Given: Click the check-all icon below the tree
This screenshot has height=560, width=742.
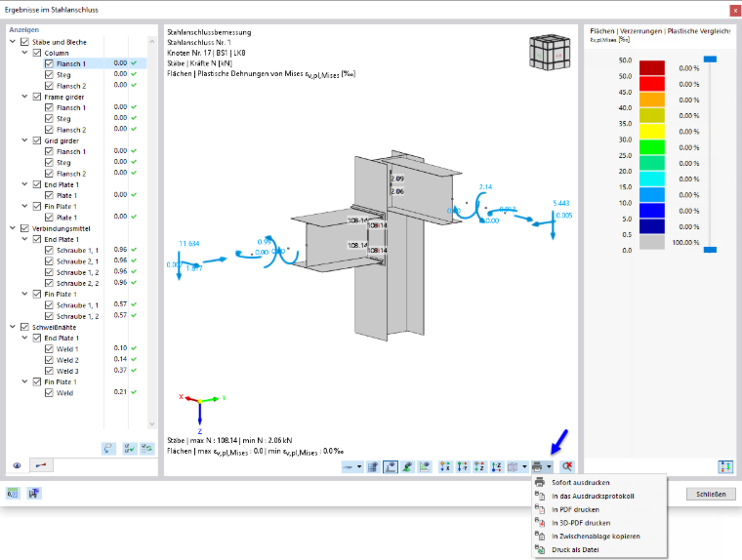Looking at the screenshot, I should point(129,448).
